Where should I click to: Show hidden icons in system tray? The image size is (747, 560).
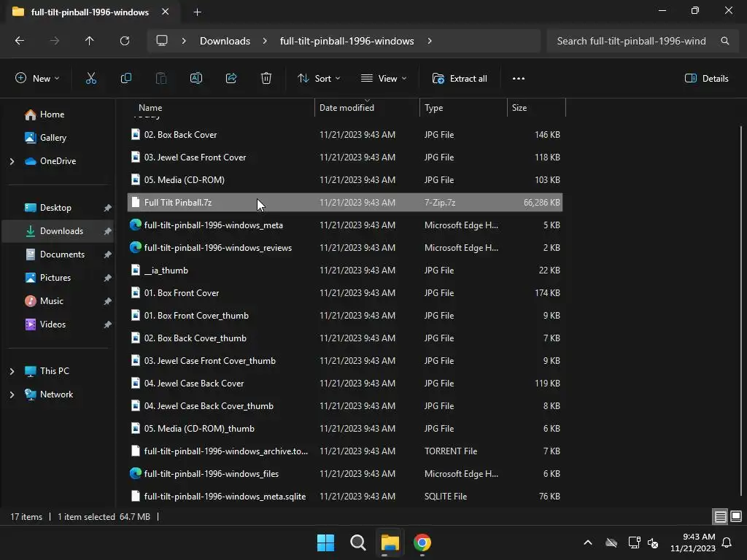pos(588,542)
